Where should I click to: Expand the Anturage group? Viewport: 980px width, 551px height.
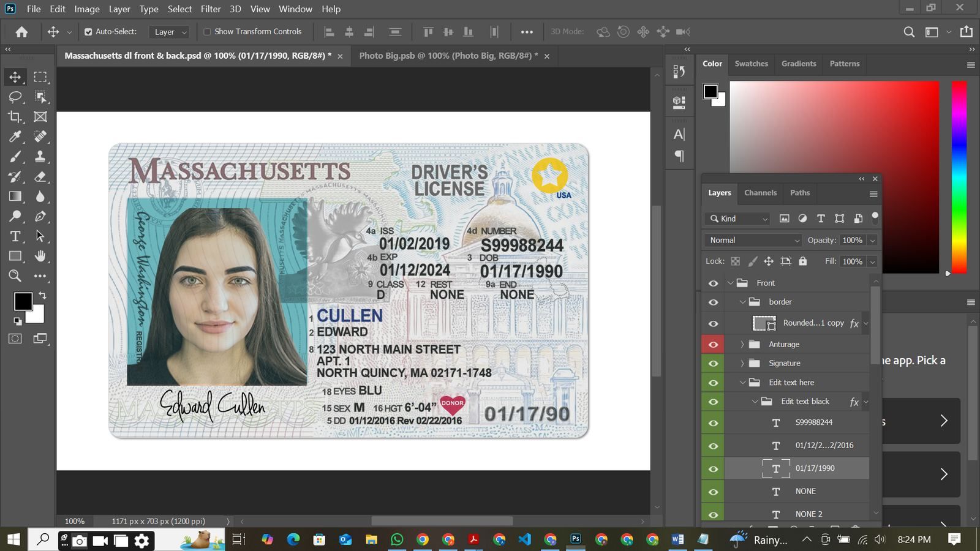(x=742, y=345)
